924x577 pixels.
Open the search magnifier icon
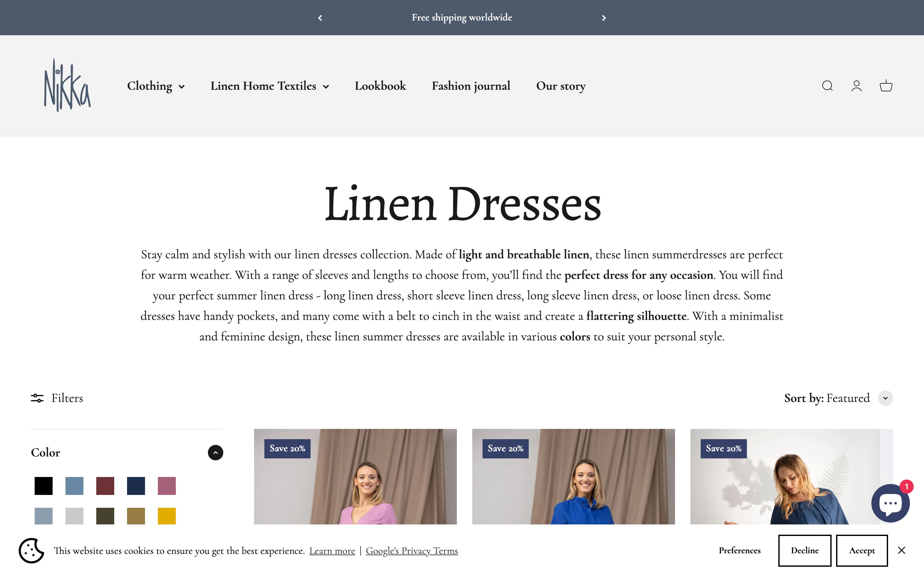tap(827, 86)
